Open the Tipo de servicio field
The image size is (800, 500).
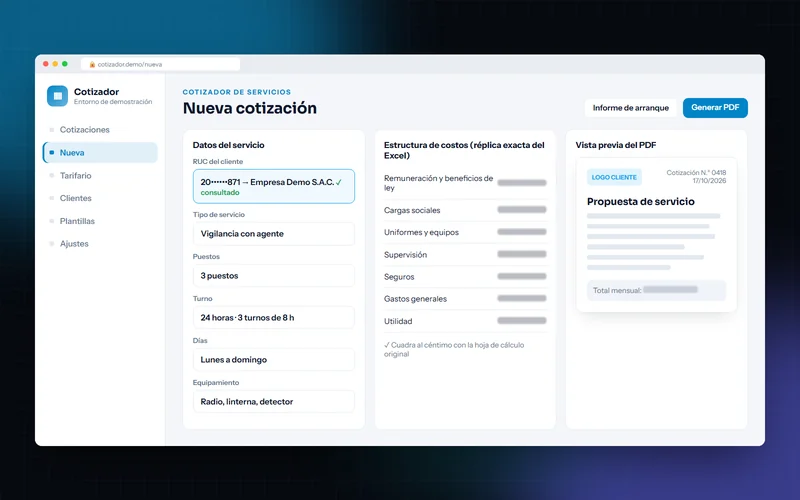(x=273, y=234)
